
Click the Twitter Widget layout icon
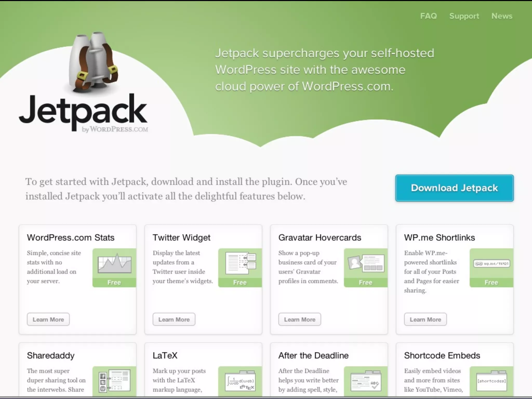[240, 263]
